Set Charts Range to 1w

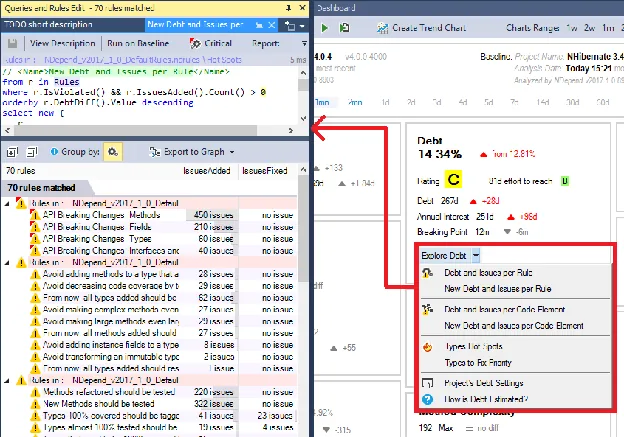tap(572, 28)
